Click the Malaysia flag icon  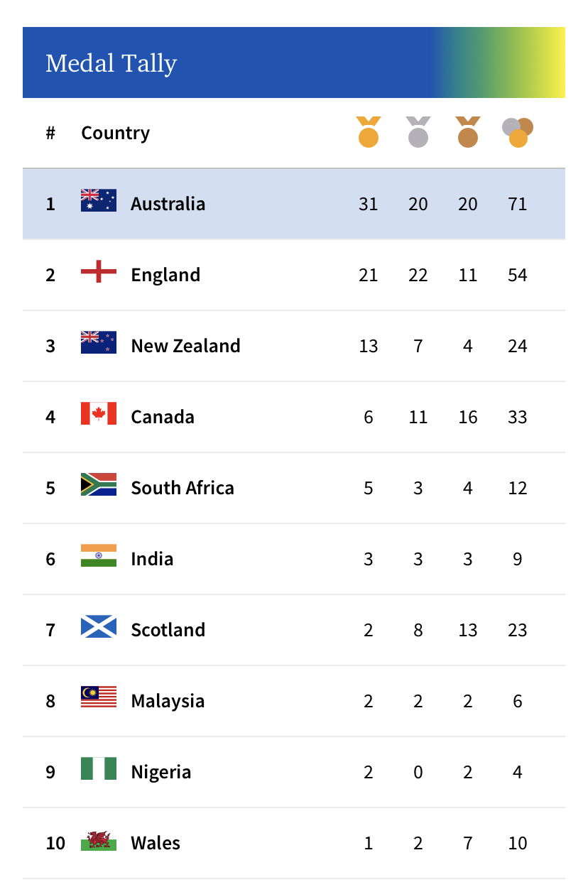coord(99,697)
